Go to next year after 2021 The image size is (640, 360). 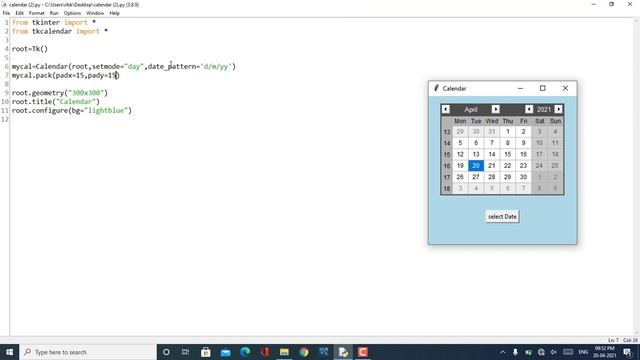[x=558, y=109]
